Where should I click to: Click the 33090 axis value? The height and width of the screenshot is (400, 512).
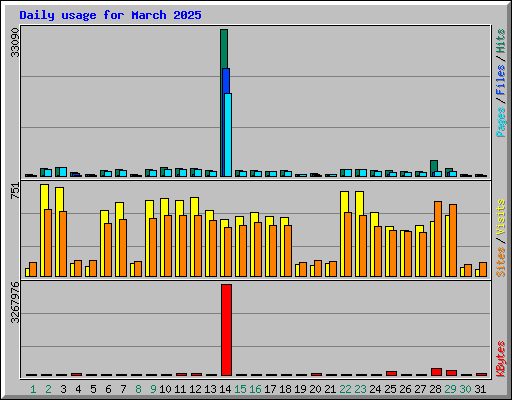pyautogui.click(x=15, y=43)
